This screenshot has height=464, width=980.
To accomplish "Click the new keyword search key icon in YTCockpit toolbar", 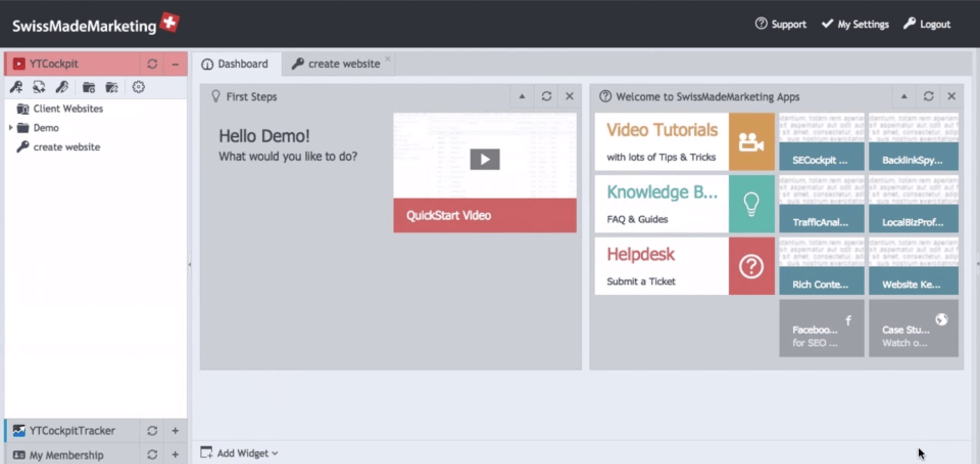I will tap(16, 87).
